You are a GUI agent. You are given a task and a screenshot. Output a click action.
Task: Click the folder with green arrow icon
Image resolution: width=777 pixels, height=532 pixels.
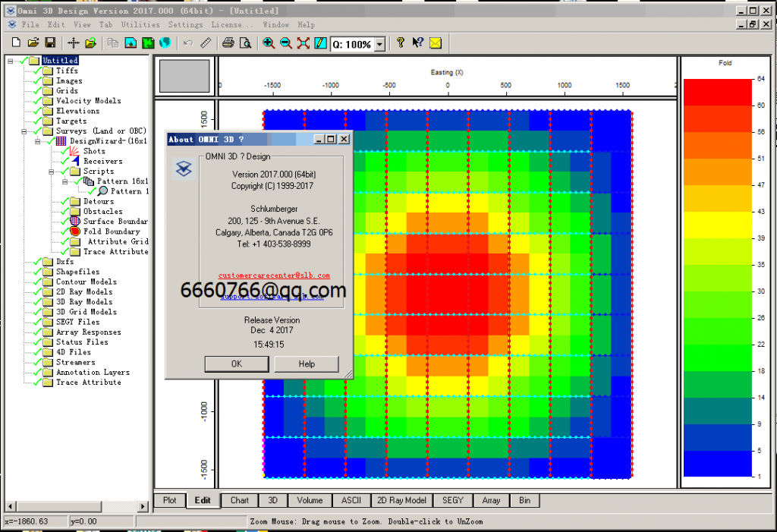[x=90, y=42]
